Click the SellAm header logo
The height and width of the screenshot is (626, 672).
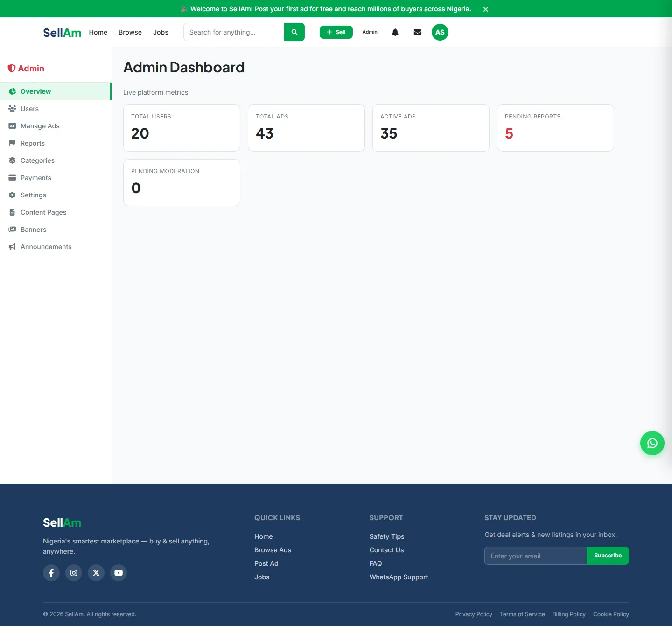point(62,33)
